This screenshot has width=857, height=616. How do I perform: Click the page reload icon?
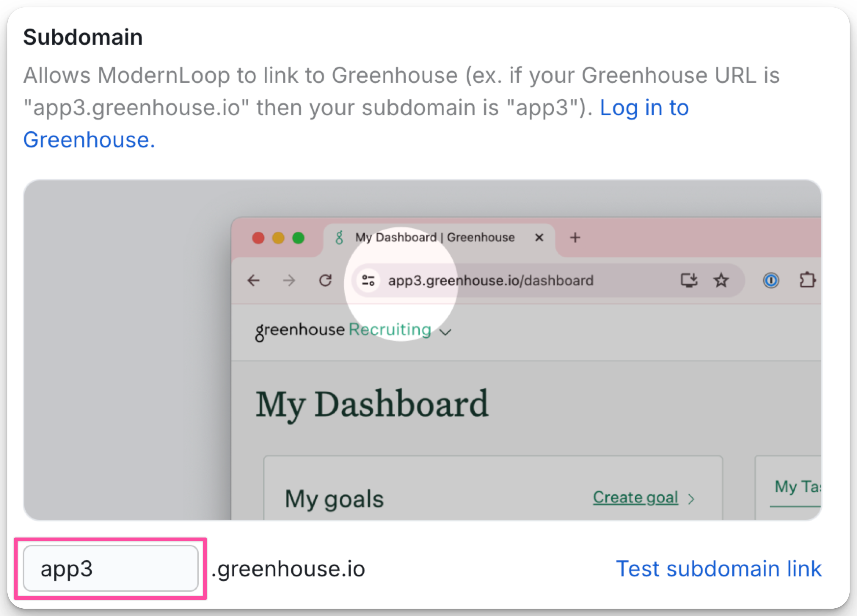pos(325,280)
